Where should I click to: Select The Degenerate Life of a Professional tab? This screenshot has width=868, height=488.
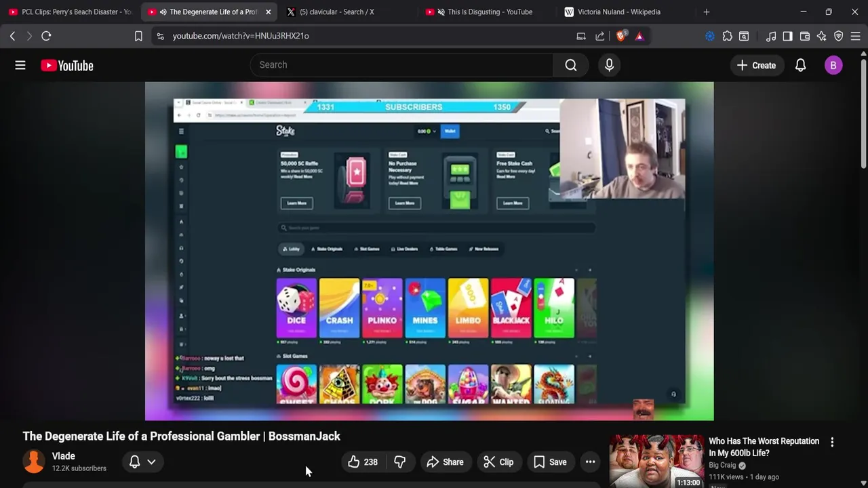click(x=208, y=12)
